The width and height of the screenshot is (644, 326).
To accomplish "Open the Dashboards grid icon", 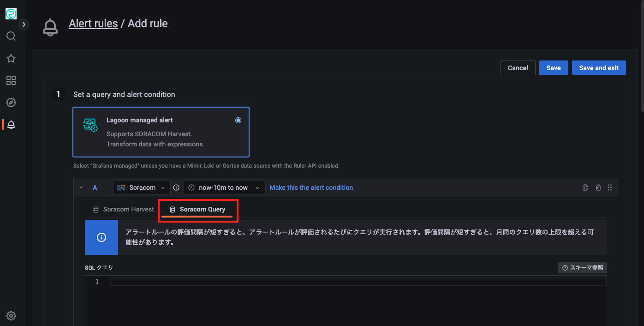I will [x=11, y=80].
